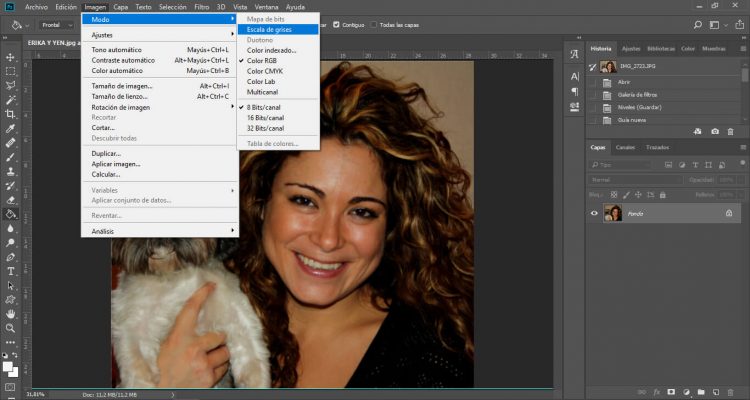Screen dimensions: 750x400
Task: Toggle layer filtering switch on Capas panel
Action: tap(742, 164)
